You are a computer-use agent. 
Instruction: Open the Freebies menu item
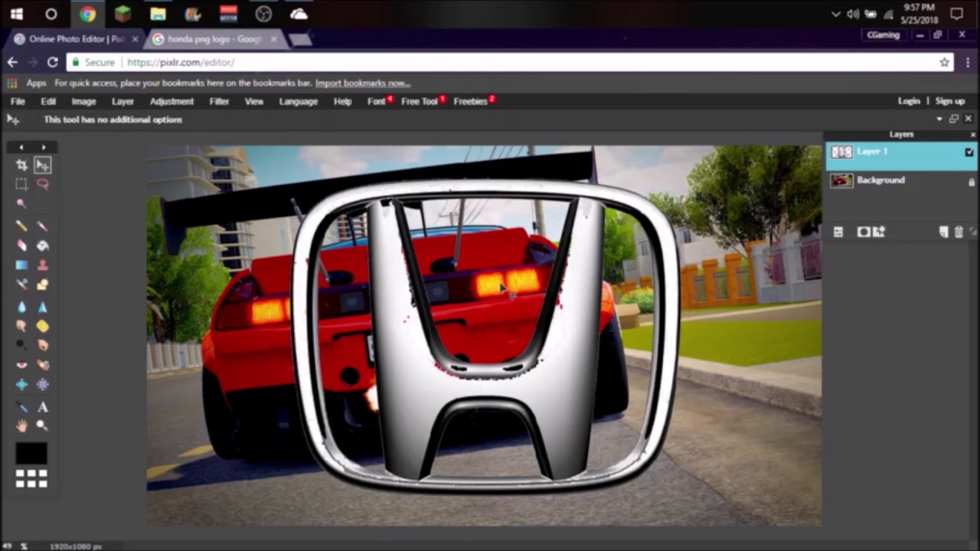tap(471, 101)
